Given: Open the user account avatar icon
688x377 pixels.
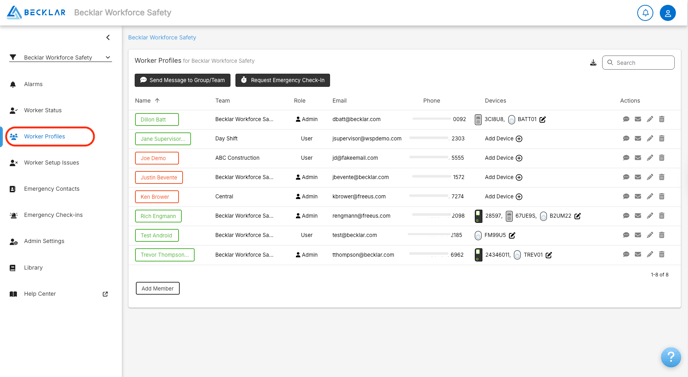Looking at the screenshot, I should 668,13.
